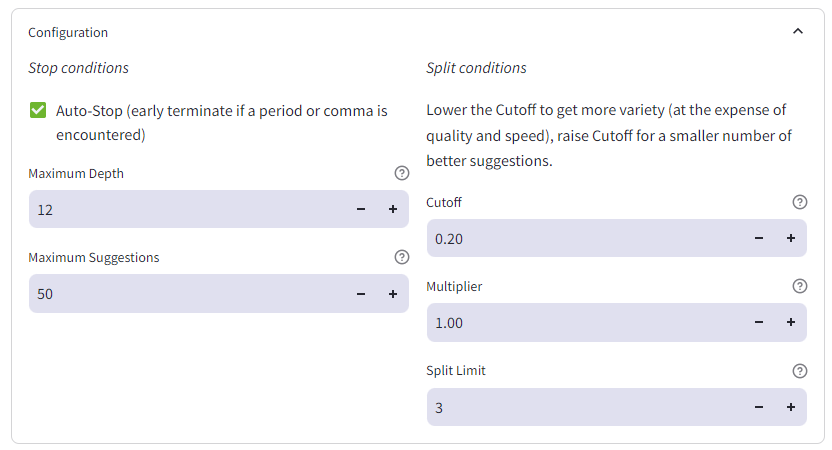Viewport: 832px width, 450px height.
Task: Decrease Maximum Depth with the minus button
Action: coord(361,210)
